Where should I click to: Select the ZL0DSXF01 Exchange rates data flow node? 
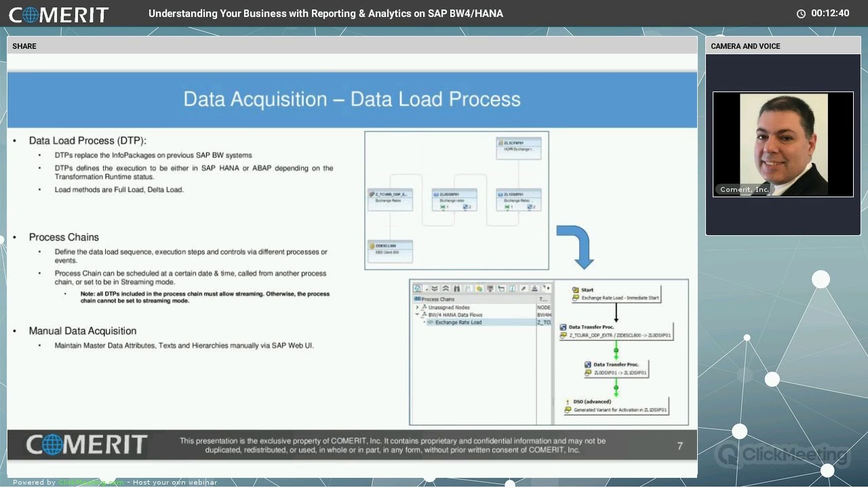[454, 200]
